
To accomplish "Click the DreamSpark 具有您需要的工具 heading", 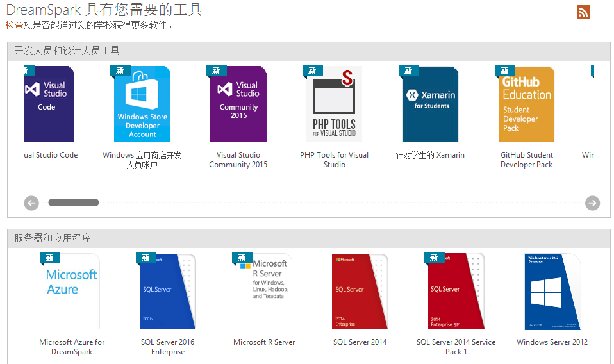I will pyautogui.click(x=104, y=10).
